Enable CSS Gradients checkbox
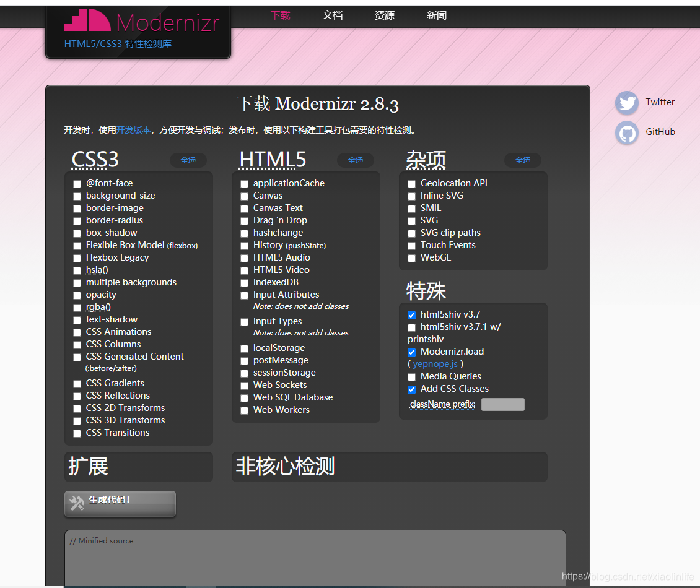Viewport: 700px width, 588px height. coord(77,384)
